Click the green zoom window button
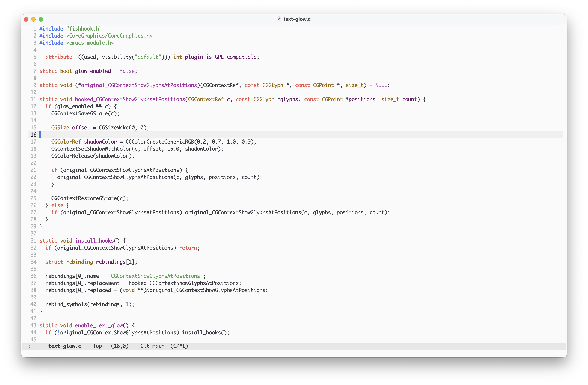Viewport: 588px width, 385px height. [x=41, y=19]
